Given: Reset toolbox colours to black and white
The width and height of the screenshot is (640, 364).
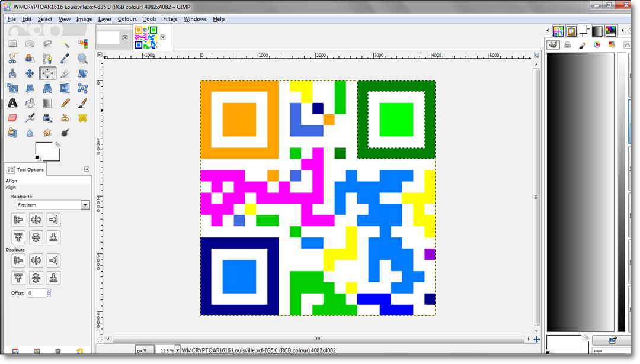Looking at the screenshot, I should tap(37, 158).
